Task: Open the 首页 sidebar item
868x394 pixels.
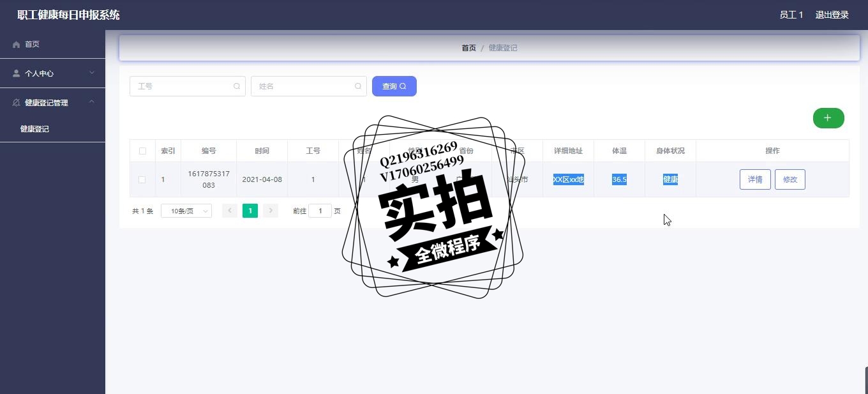Action: (52, 44)
